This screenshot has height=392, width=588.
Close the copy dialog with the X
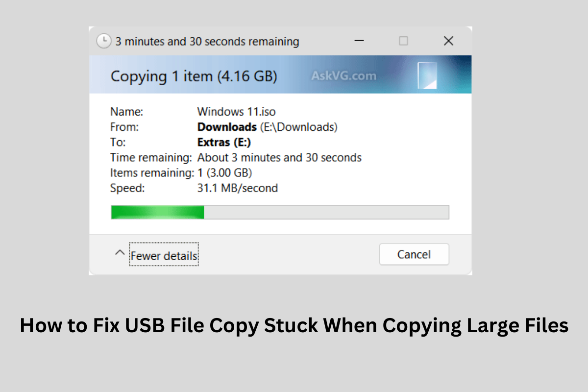pos(448,41)
